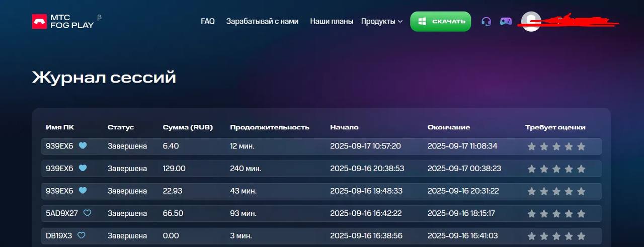644x247 pixels.
Task: Rate the 240 мин. session three stars
Action: [x=556, y=169]
